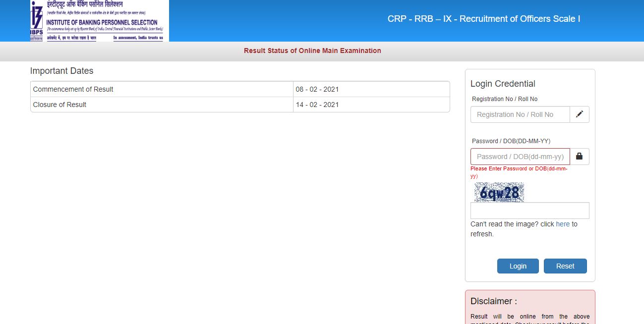Select the Result Status of Online Main Examination heading
The width and height of the screenshot is (644, 324).
(312, 51)
